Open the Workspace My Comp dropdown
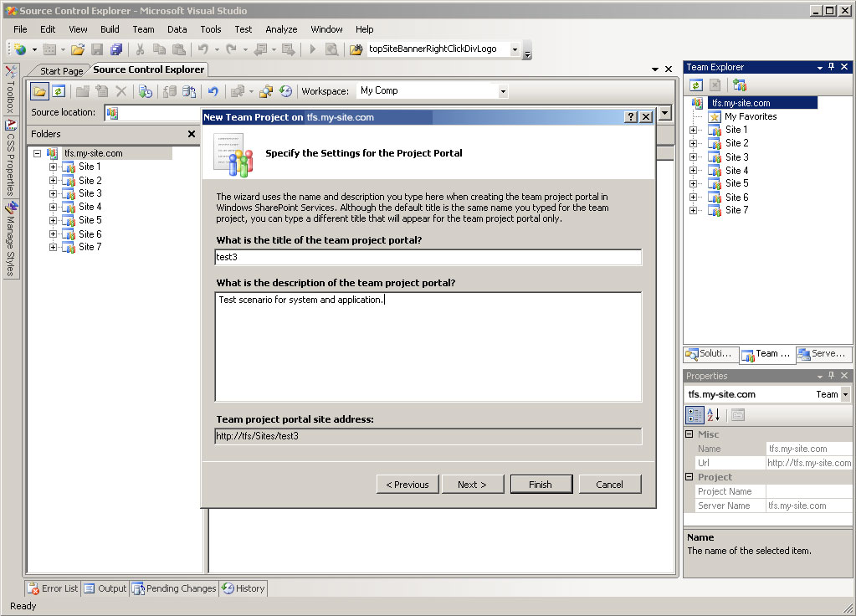856x616 pixels. [x=503, y=92]
